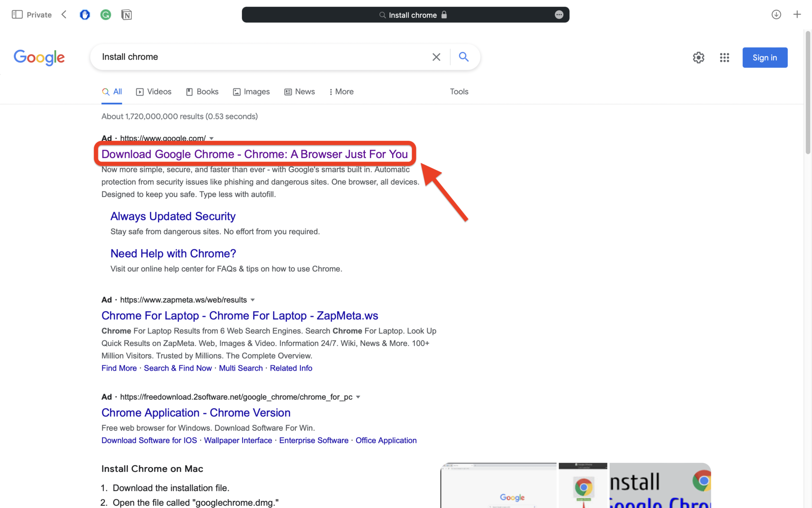Go back using the back chevron
812x508 pixels.
tap(64, 15)
